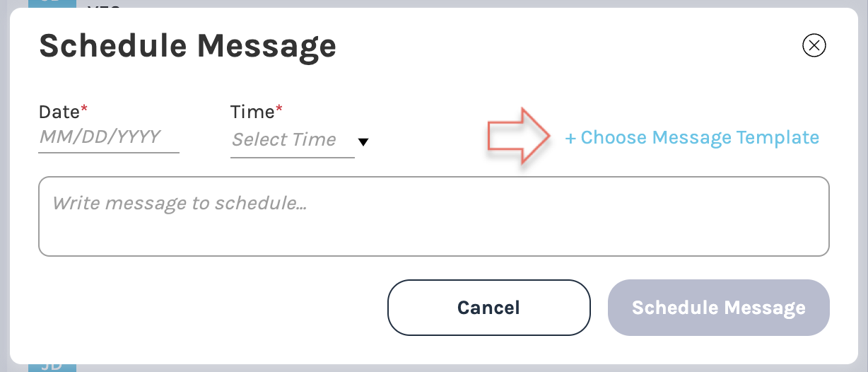
Task: Click the underline beneath the Date field
Action: click(x=108, y=152)
